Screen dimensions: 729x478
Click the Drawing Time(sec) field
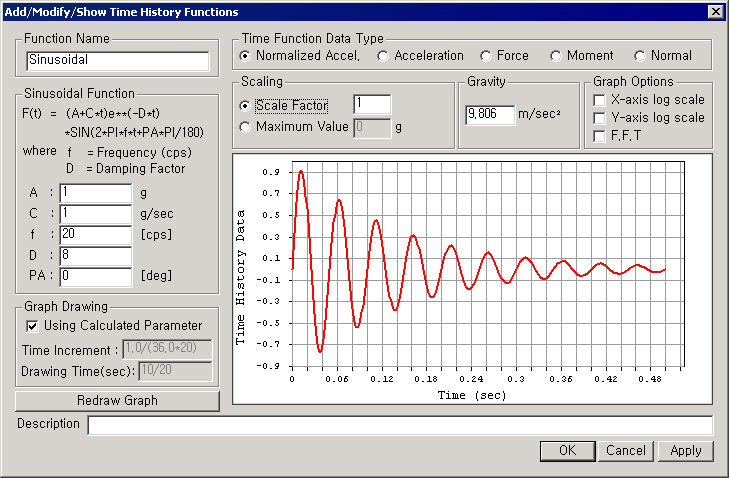pos(175,371)
